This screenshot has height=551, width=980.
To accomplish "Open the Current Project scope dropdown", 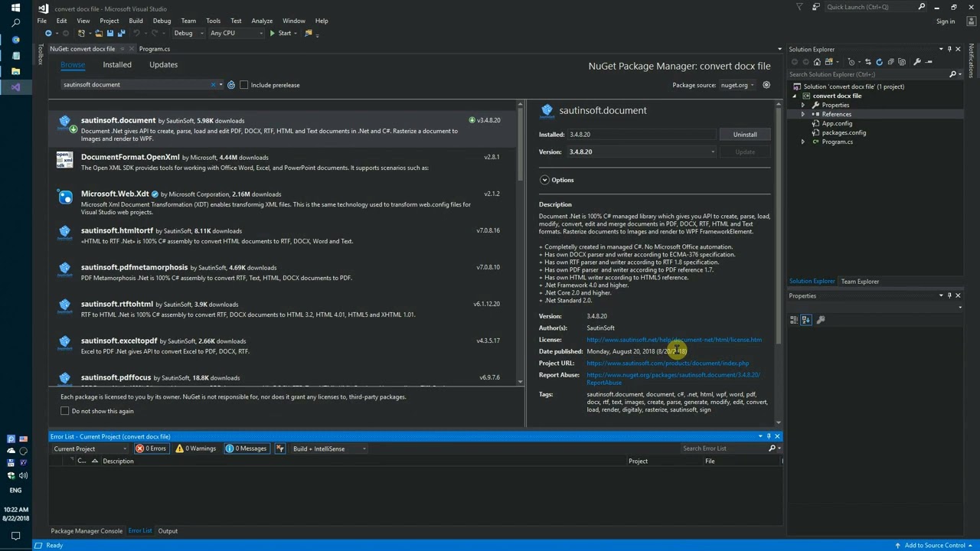I will pyautogui.click(x=90, y=448).
